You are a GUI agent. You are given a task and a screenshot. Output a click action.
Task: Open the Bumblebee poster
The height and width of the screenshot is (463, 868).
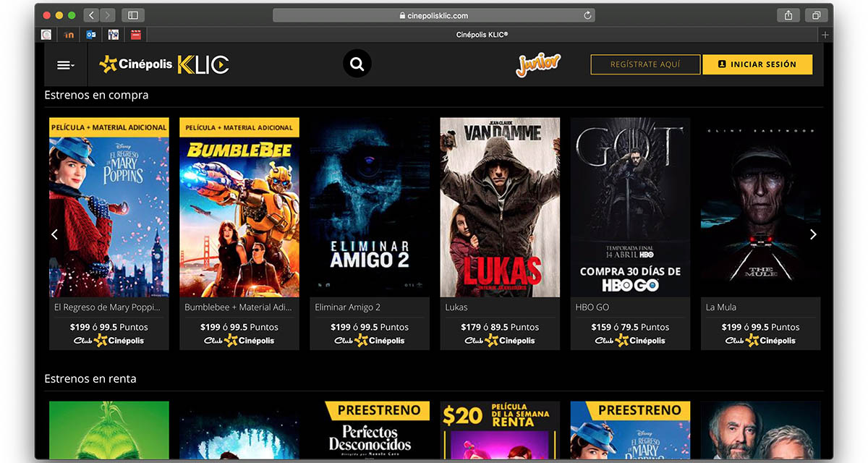(239, 208)
